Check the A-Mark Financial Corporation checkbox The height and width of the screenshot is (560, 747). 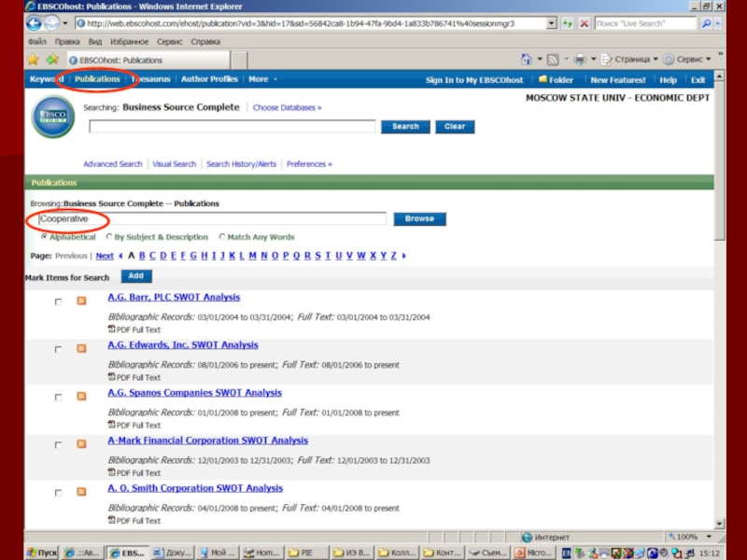[58, 445]
